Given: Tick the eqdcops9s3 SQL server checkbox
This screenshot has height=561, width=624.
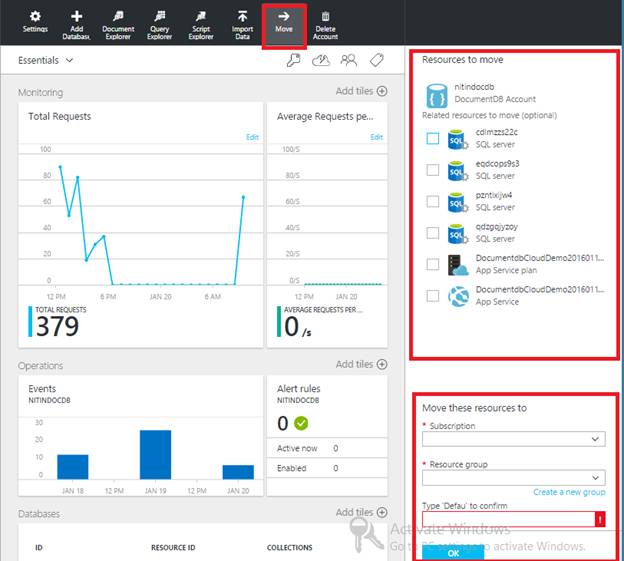Looking at the screenshot, I should [x=433, y=170].
